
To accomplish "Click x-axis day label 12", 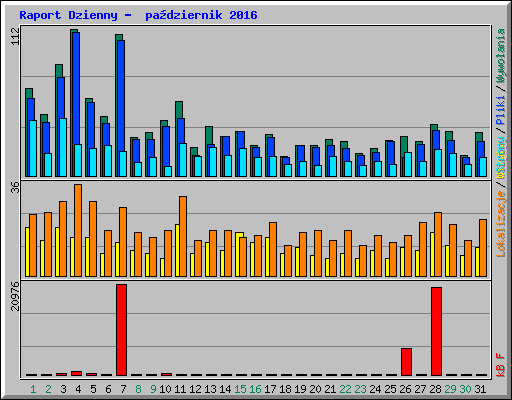I will [x=195, y=389].
